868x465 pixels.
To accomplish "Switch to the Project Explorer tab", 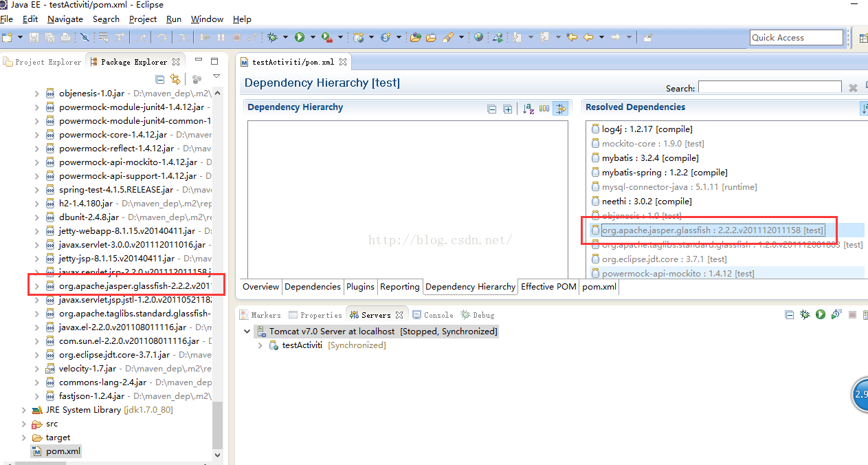I will coord(43,62).
